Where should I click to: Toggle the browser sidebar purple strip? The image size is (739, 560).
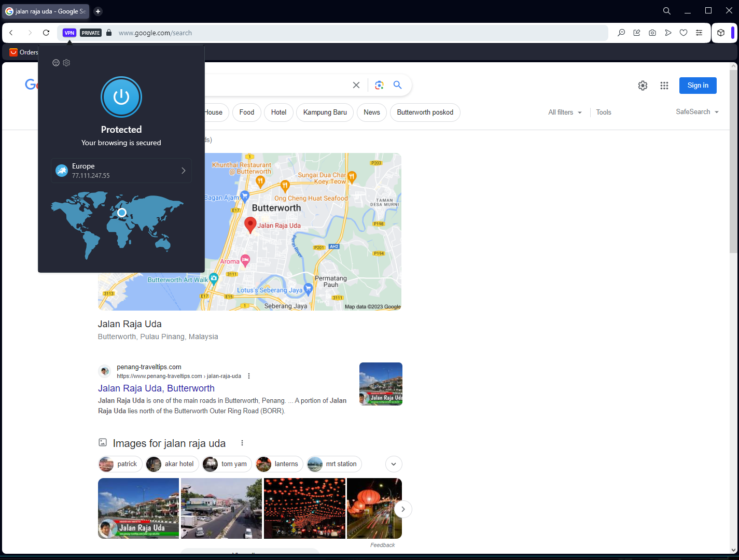(733, 33)
